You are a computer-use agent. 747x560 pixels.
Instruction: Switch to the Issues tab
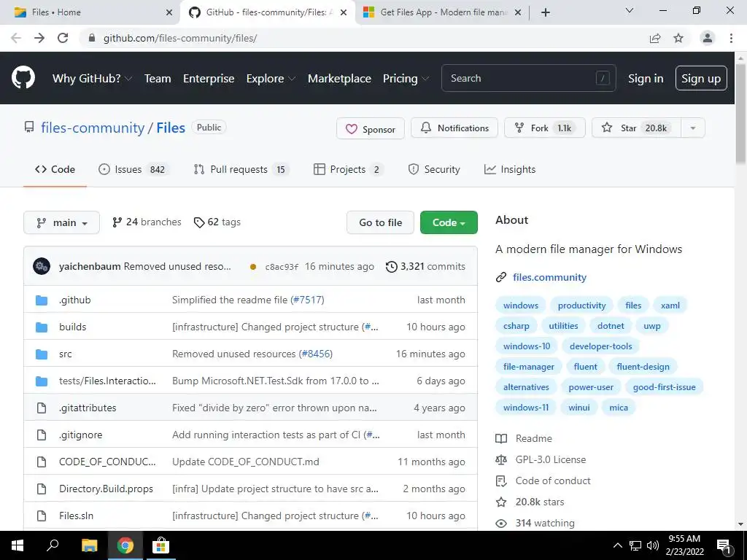tap(133, 169)
